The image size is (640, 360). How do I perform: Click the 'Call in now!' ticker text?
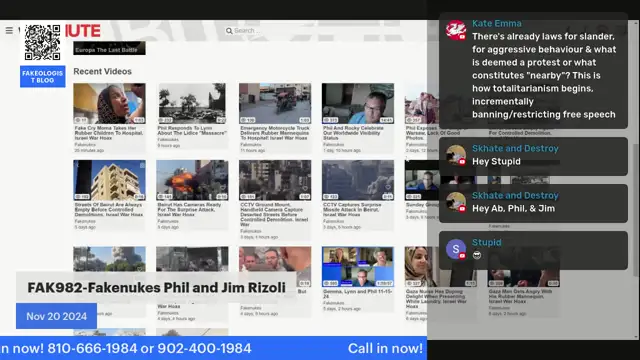[x=385, y=349]
